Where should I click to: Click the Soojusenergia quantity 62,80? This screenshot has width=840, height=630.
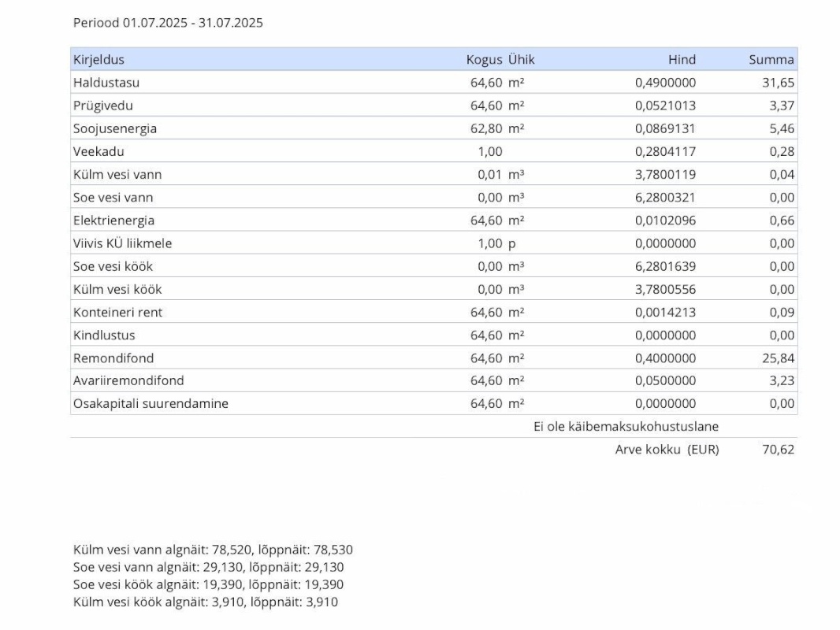point(486,128)
